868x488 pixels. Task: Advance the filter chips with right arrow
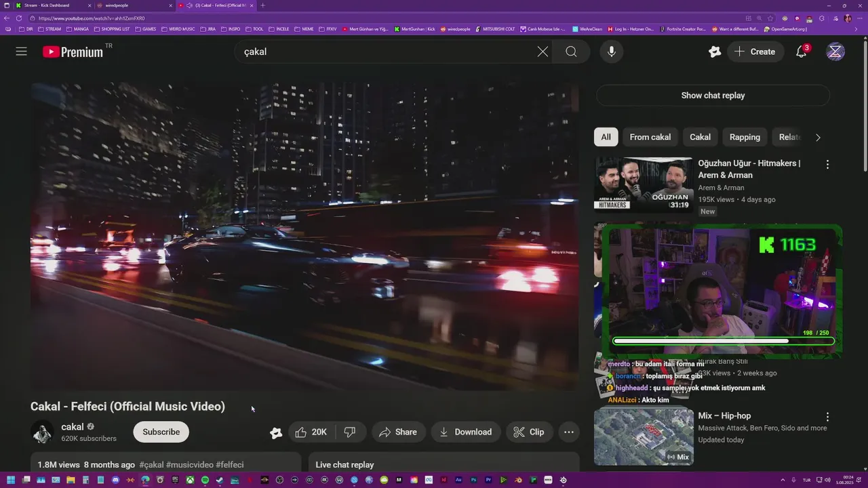(818, 137)
